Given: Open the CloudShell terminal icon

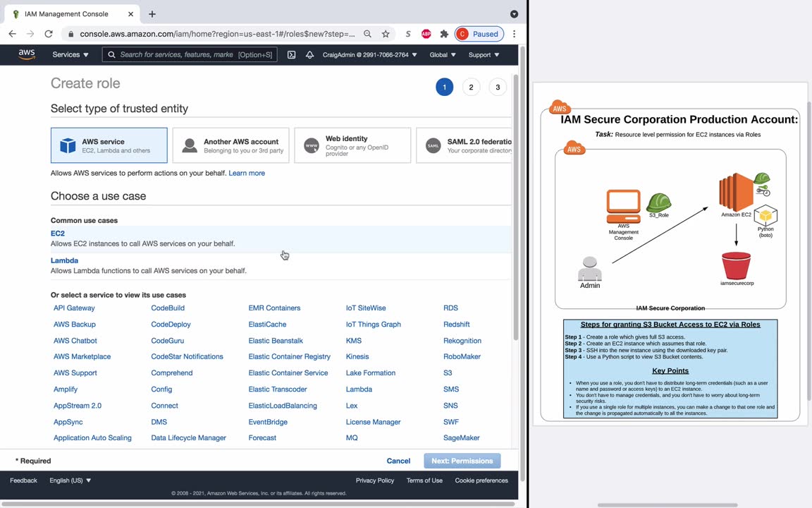Looking at the screenshot, I should (x=292, y=54).
